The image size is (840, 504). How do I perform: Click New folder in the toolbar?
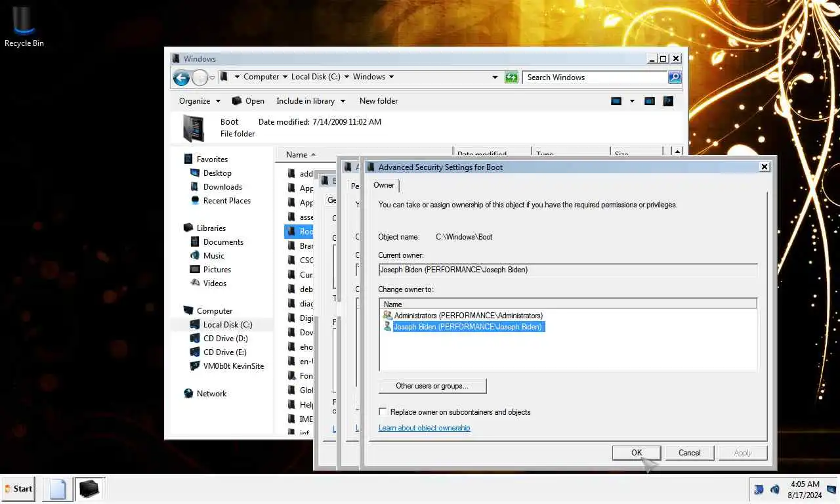click(378, 101)
